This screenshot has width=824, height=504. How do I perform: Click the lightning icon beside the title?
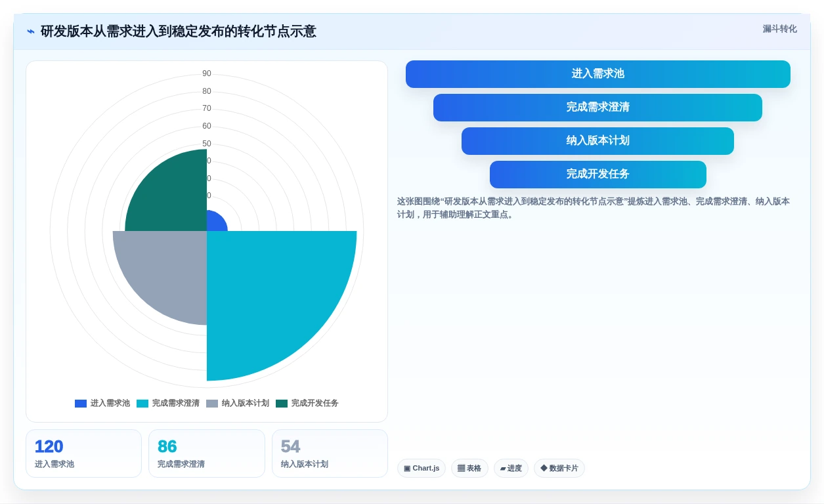[31, 31]
